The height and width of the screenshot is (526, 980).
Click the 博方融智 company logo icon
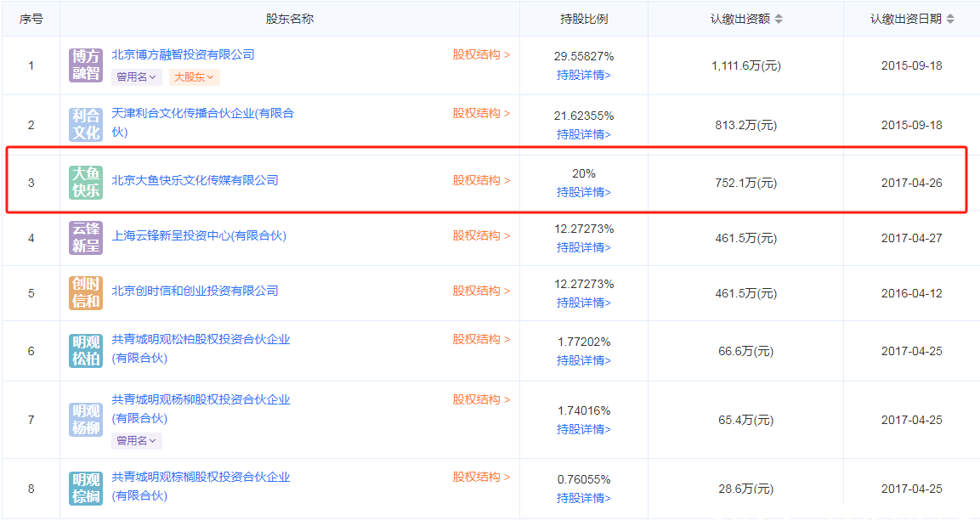click(x=86, y=65)
